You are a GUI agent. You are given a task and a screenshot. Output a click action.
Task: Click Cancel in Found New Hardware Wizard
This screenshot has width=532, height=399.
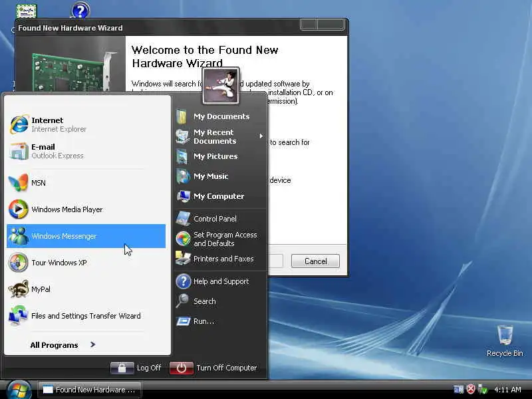click(315, 261)
